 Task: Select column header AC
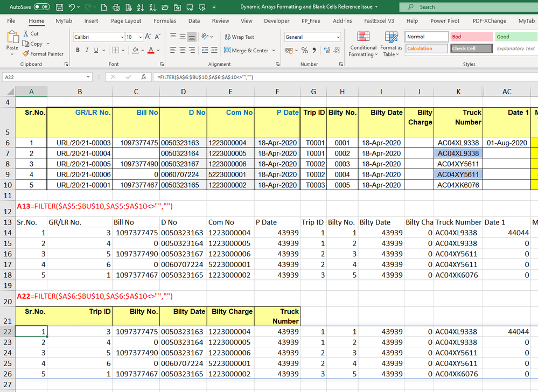(506, 92)
